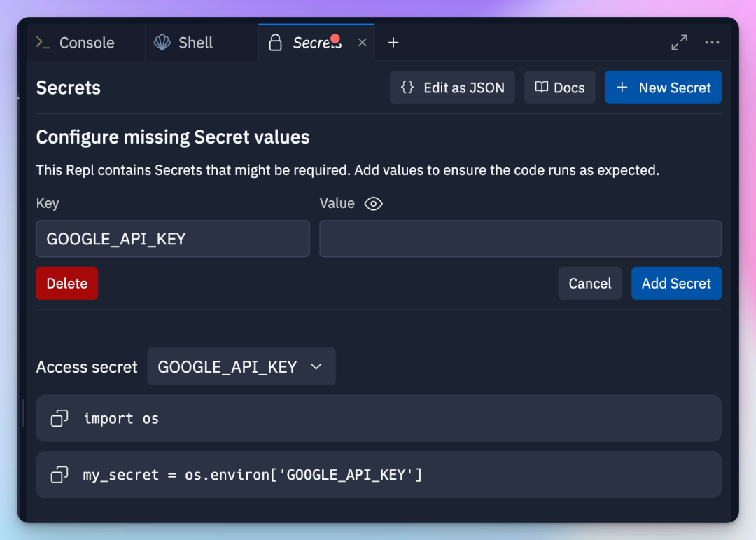Expand the pane with the arrows icon
Screen dimensions: 756x540
pyautogui.click(x=679, y=43)
